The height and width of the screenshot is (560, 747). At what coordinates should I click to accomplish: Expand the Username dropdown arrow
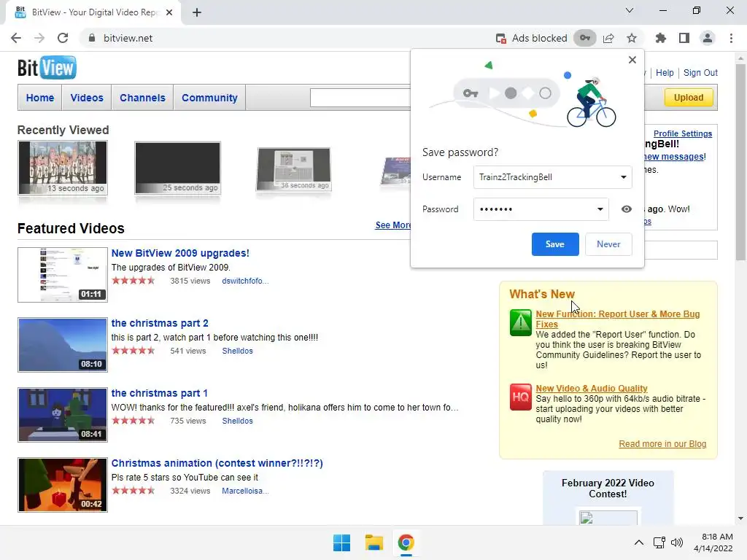(x=623, y=177)
